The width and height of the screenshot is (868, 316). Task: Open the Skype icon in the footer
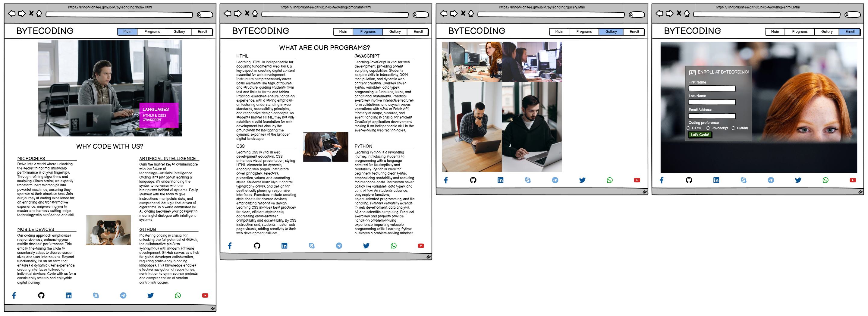pos(96,295)
